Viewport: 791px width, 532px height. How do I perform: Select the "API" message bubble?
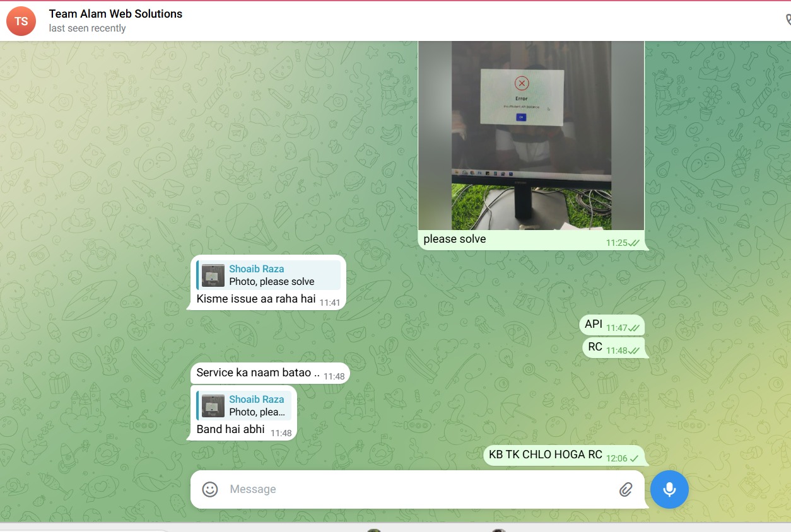(594, 325)
